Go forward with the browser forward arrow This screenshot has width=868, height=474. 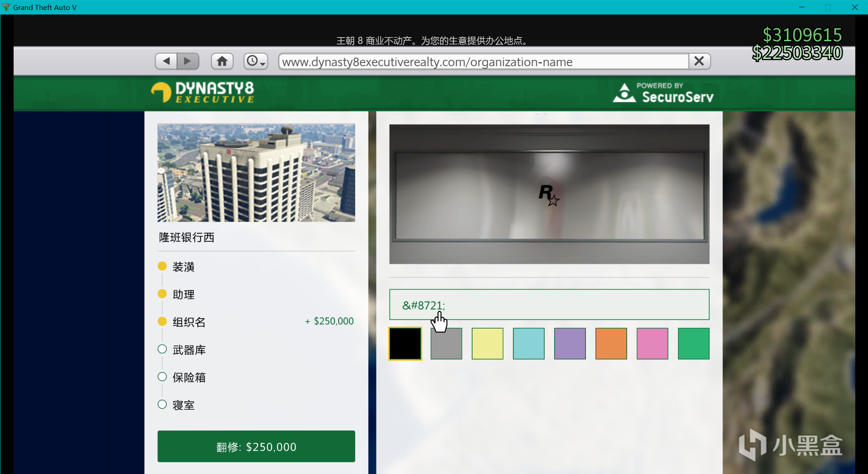(188, 61)
